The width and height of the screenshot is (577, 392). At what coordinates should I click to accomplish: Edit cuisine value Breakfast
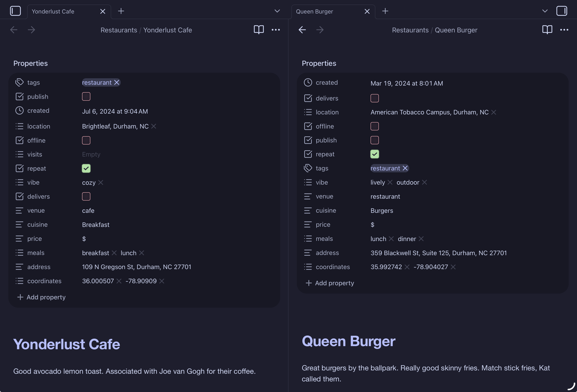(x=96, y=225)
